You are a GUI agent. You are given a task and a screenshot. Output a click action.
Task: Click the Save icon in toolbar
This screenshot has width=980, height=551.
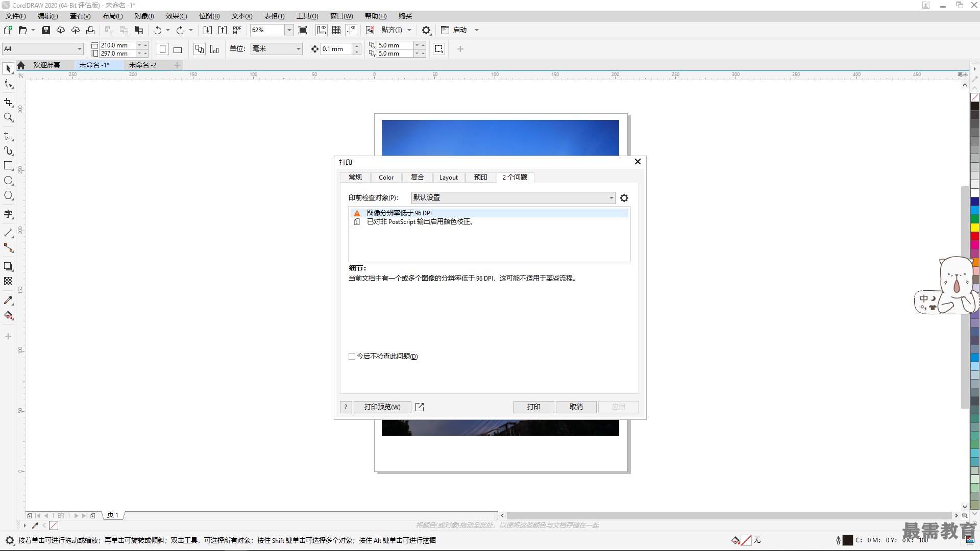coord(46,30)
